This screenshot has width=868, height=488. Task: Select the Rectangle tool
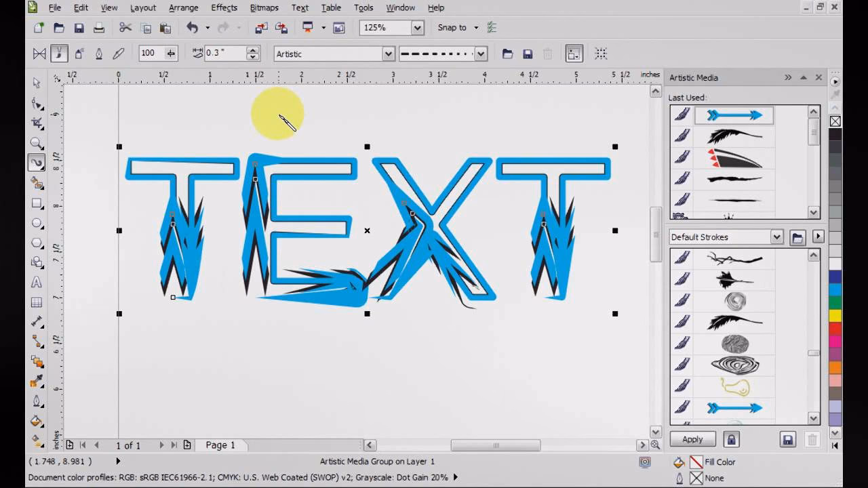click(37, 203)
